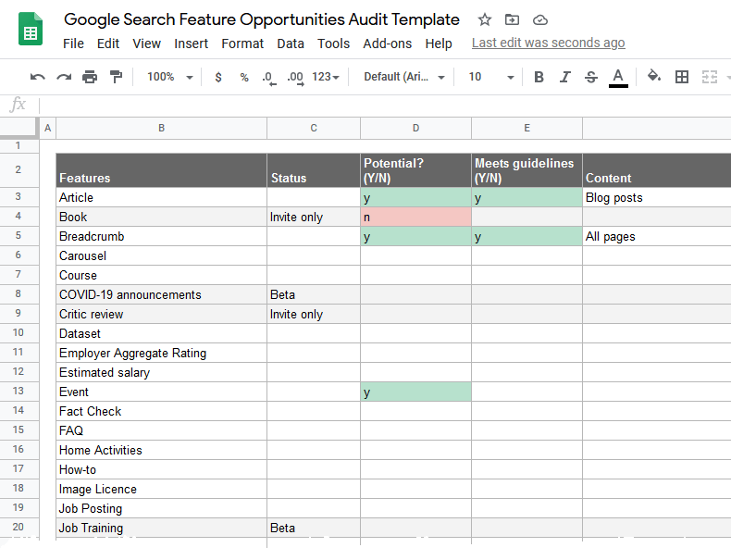Viewport: 731px width, 560px height.
Task: Open the View menu
Action: pyautogui.click(x=146, y=44)
